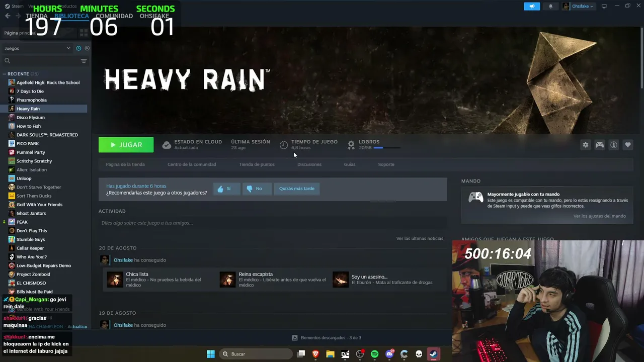This screenshot has height=362, width=644.
Task: Open Discusiones link
Action: coord(309,164)
